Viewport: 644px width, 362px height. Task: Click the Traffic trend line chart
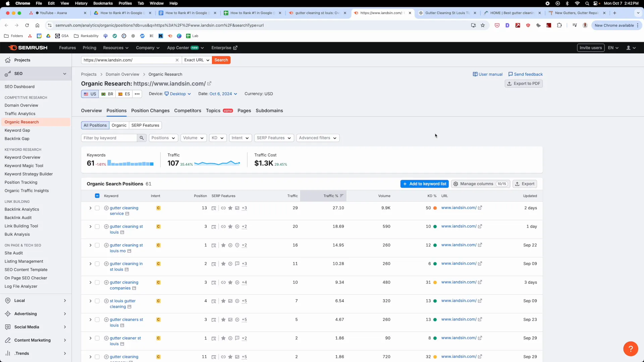(x=217, y=163)
